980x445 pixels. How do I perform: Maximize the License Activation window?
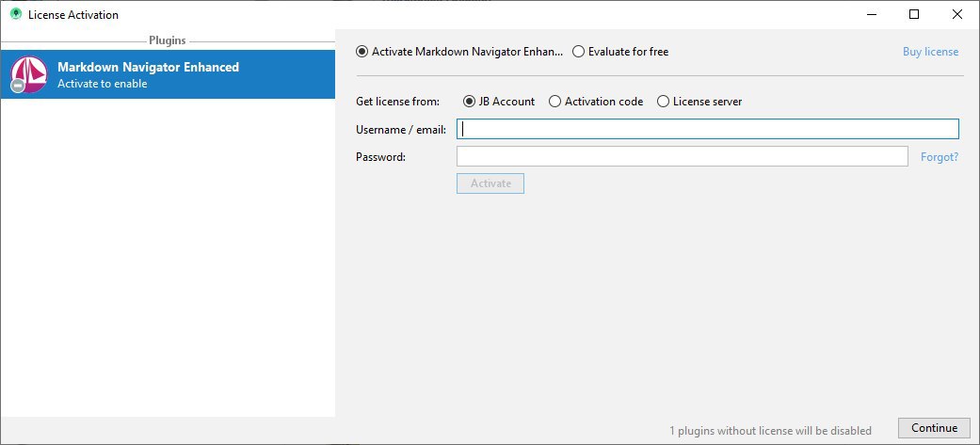pyautogui.click(x=914, y=14)
